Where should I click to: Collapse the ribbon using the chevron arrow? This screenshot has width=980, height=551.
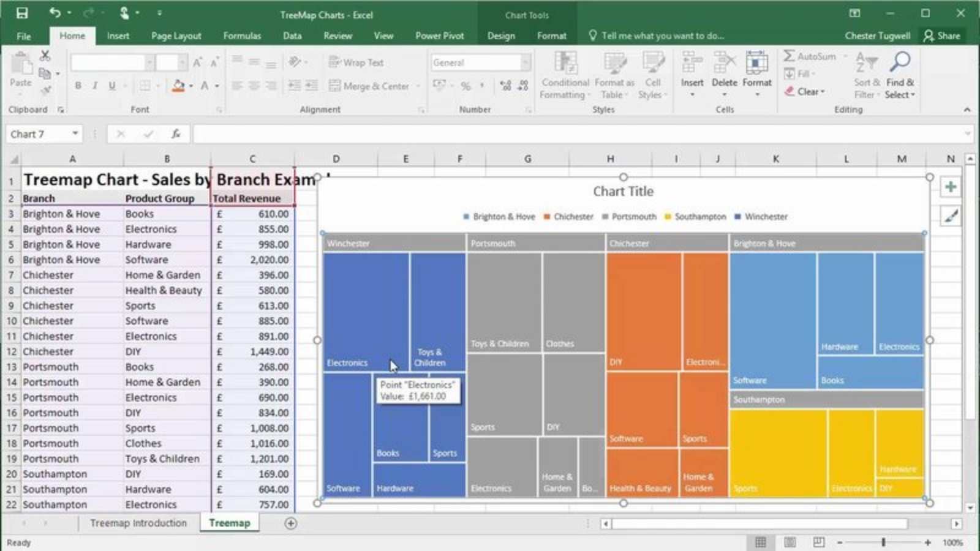pos(967,110)
